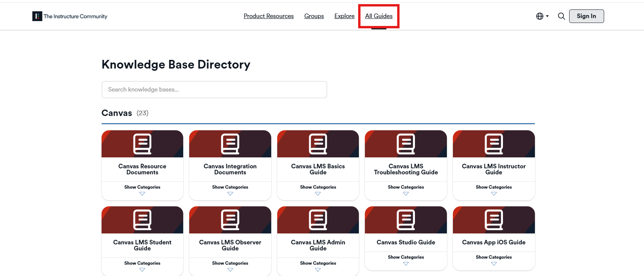Click the Sign In button

tap(586, 16)
